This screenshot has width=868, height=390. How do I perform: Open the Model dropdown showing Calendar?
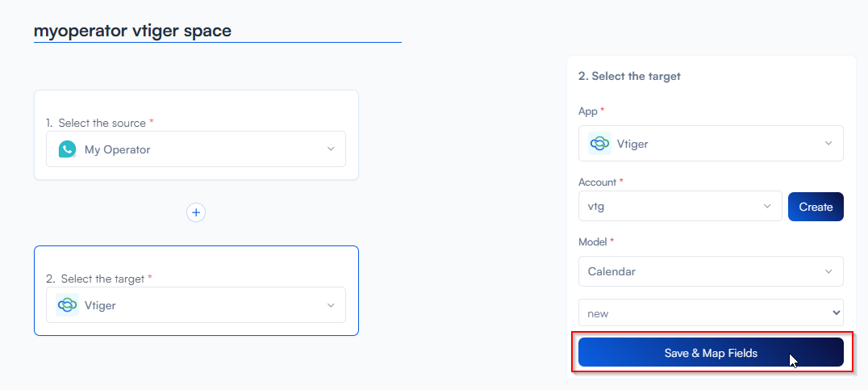tap(710, 271)
